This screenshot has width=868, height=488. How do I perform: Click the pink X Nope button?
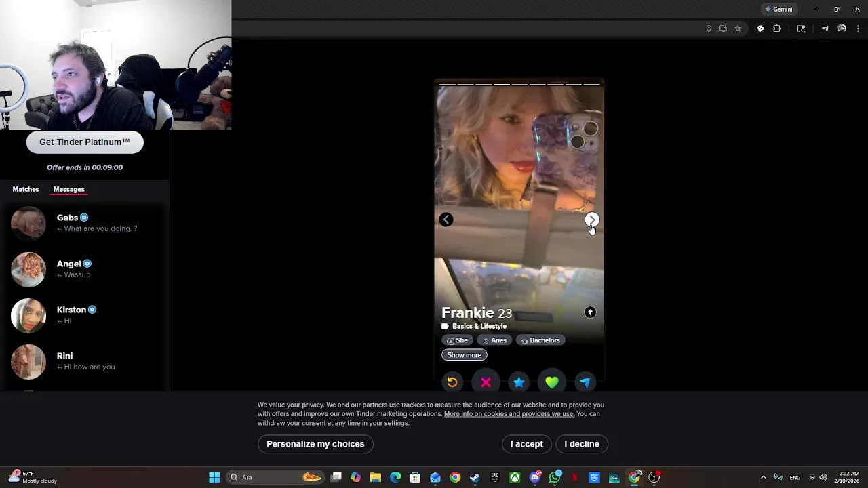pos(486,382)
